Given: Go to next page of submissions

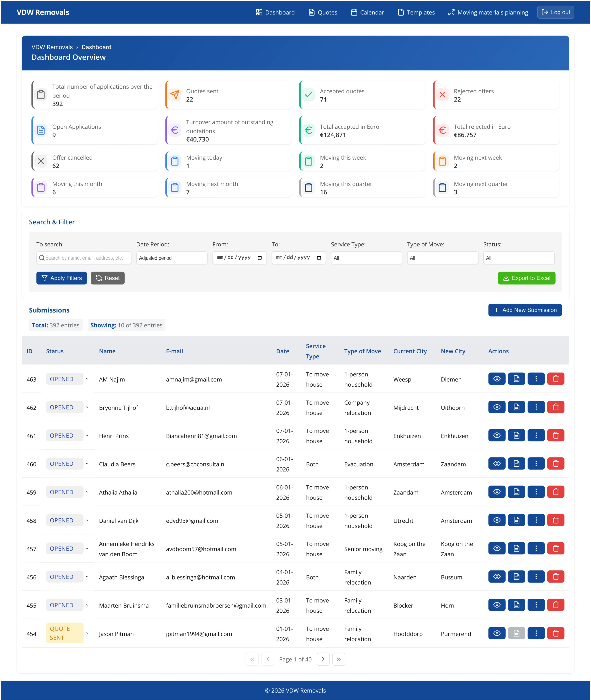Looking at the screenshot, I should tap(323, 659).
